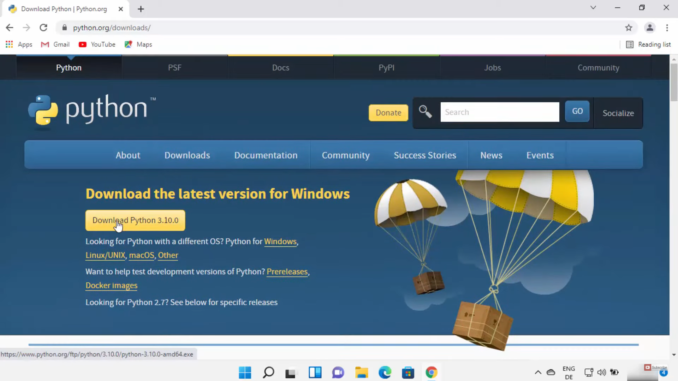This screenshot has width=678, height=381.
Task: Click the volume icon in system tray
Action: [601, 372]
